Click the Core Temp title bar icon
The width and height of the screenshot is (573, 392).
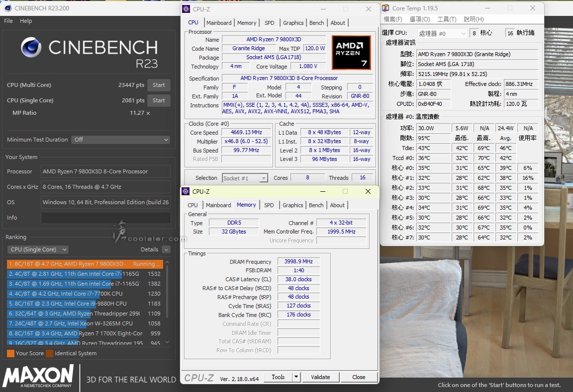[385, 8]
